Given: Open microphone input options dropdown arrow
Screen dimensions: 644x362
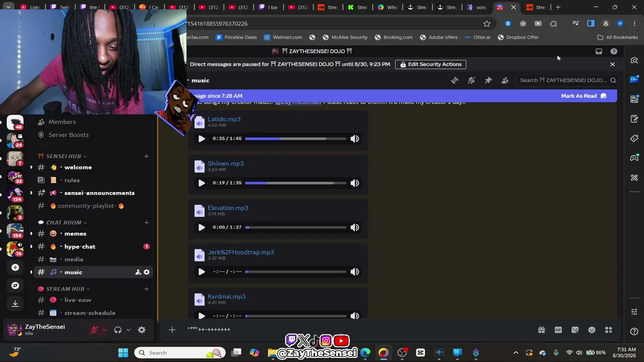Looking at the screenshot, I should point(104,330).
